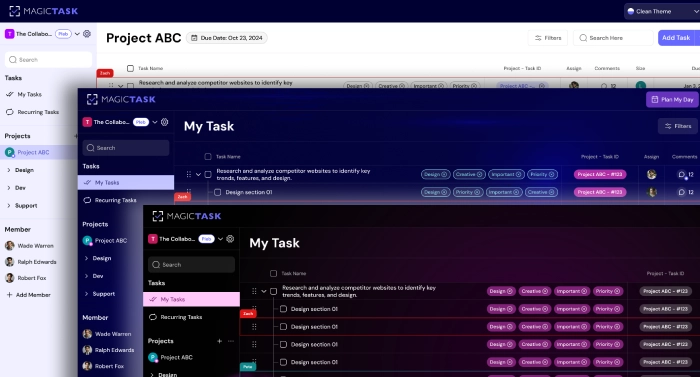Toggle select-all checkbox in Project ABC header
Screen dimensions: 700x377
[130, 68]
